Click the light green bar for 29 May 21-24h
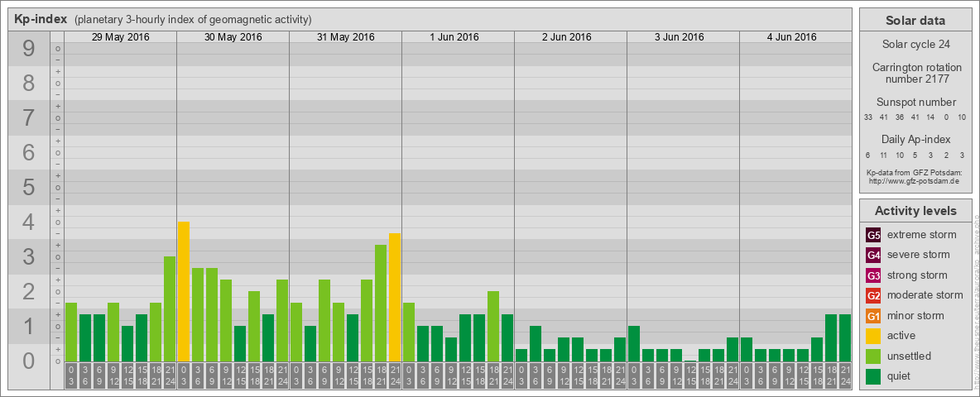 tap(170, 309)
